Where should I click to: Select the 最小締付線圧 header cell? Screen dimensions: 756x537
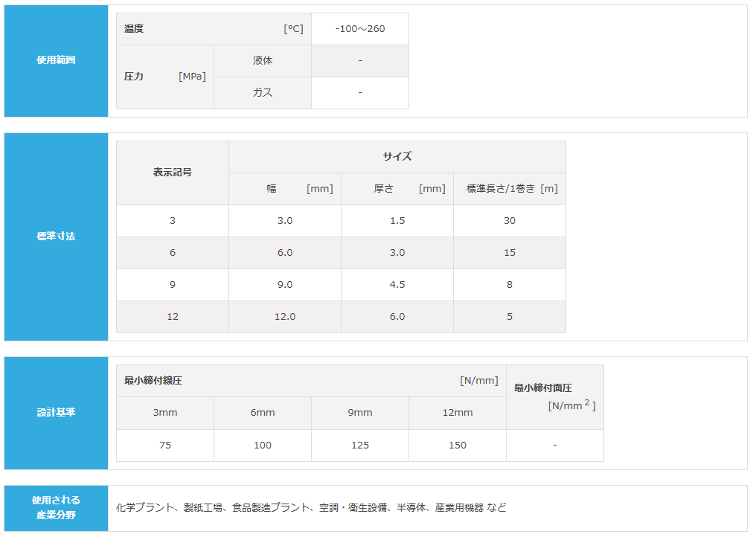311,381
